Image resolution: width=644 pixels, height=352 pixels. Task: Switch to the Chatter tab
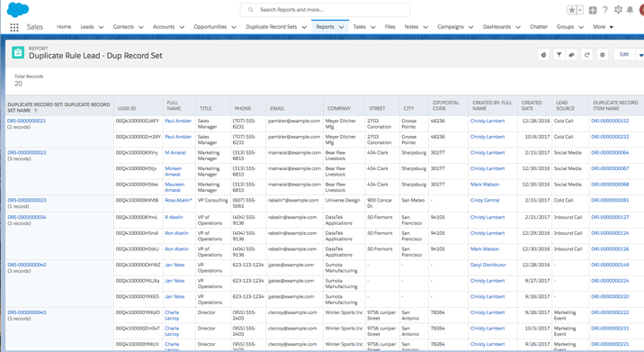pyautogui.click(x=539, y=27)
